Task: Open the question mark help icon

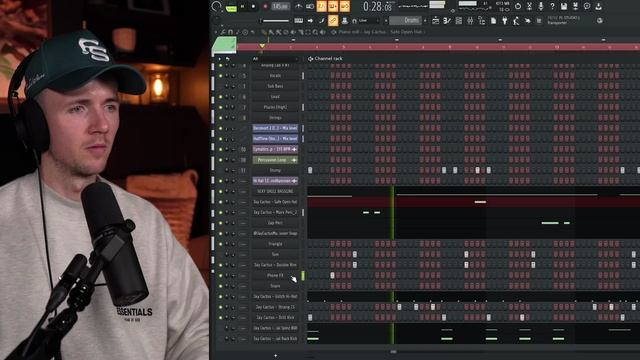Action: pyautogui.click(x=552, y=6)
